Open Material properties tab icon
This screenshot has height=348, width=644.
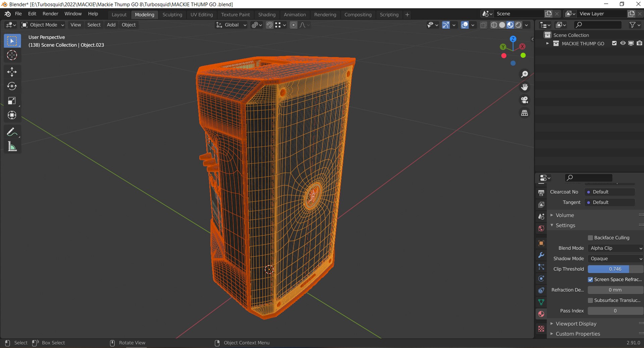click(541, 314)
